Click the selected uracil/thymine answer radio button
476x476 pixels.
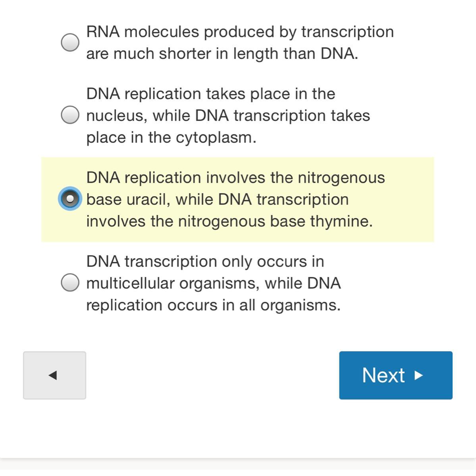point(70,199)
